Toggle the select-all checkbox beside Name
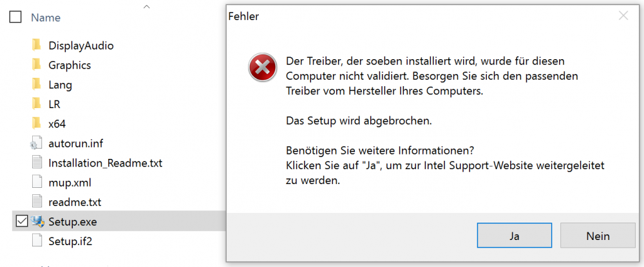644x267 pixels. click(16, 17)
